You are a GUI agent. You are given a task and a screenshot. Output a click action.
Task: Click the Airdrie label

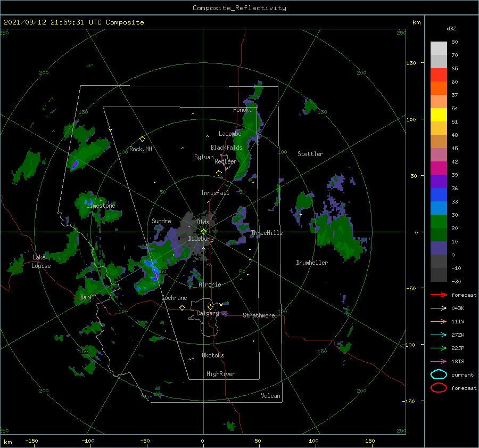(x=210, y=284)
